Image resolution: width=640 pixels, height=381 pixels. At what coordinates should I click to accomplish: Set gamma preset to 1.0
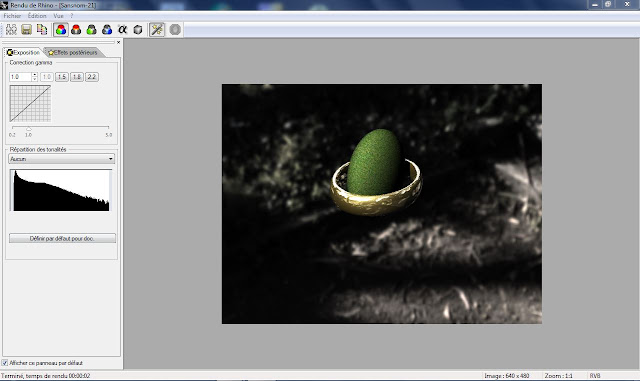[x=47, y=77]
